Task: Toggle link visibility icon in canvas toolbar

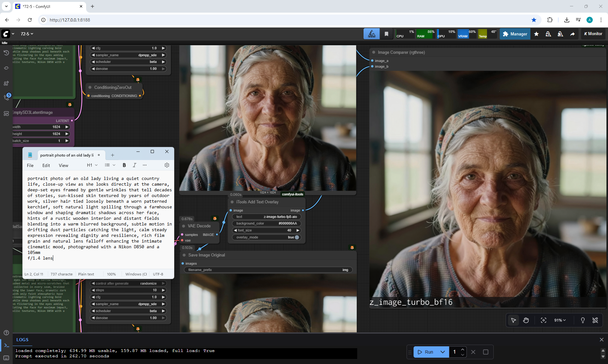Action: click(x=595, y=320)
